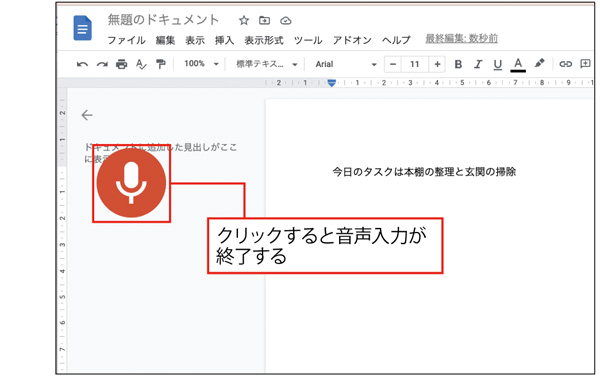
Task: Open the ヘルプ menu
Action: point(396,40)
